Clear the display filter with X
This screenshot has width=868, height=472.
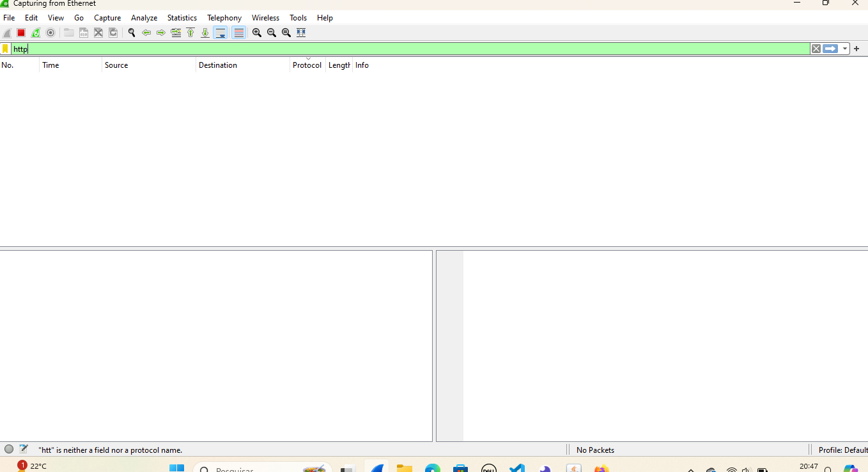816,49
